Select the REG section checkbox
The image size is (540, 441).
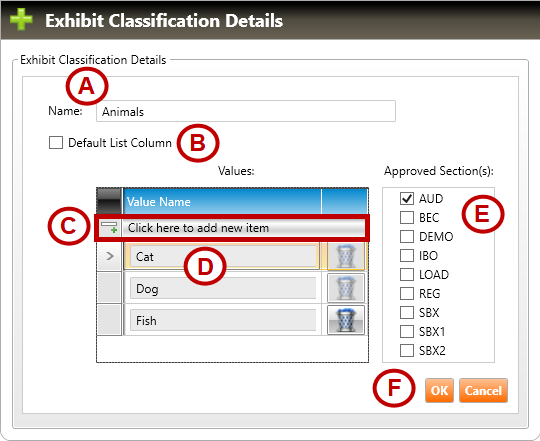click(x=407, y=293)
